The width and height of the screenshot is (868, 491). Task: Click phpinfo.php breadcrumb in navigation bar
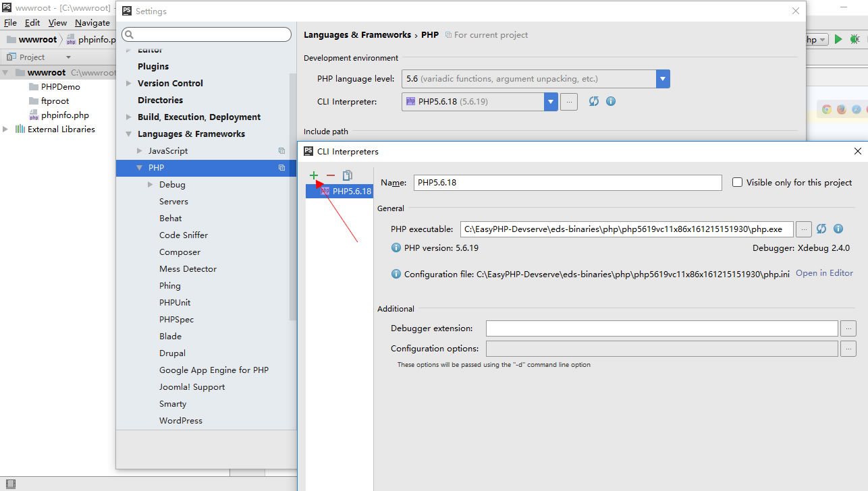click(92, 40)
